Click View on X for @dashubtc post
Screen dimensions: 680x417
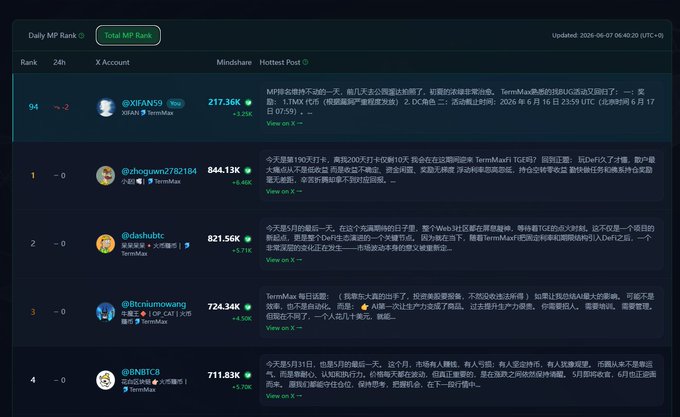284,260
